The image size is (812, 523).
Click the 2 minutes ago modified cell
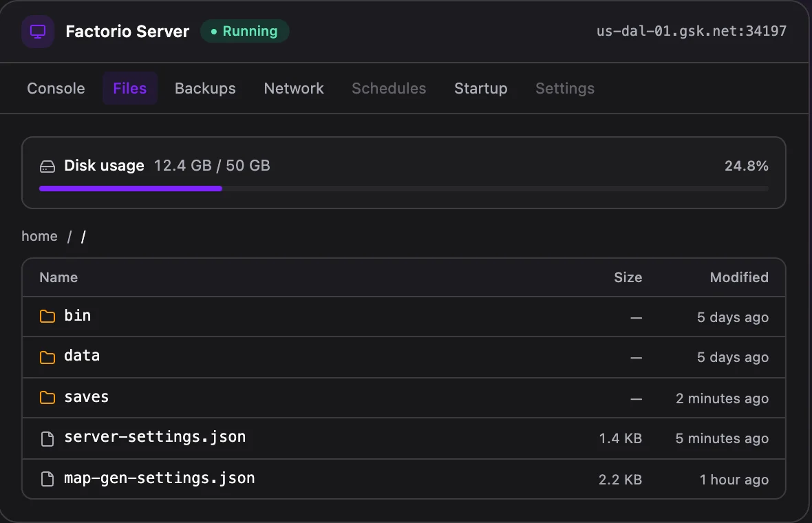coord(722,398)
